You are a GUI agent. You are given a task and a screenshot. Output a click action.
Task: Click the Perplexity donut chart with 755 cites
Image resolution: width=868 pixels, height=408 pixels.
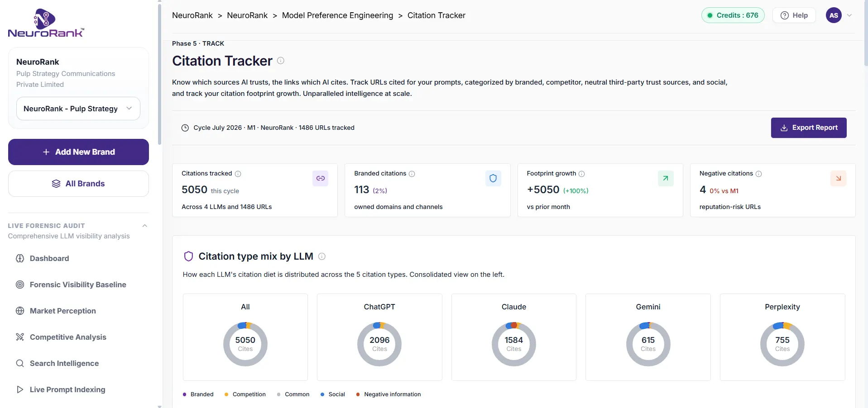tap(782, 344)
